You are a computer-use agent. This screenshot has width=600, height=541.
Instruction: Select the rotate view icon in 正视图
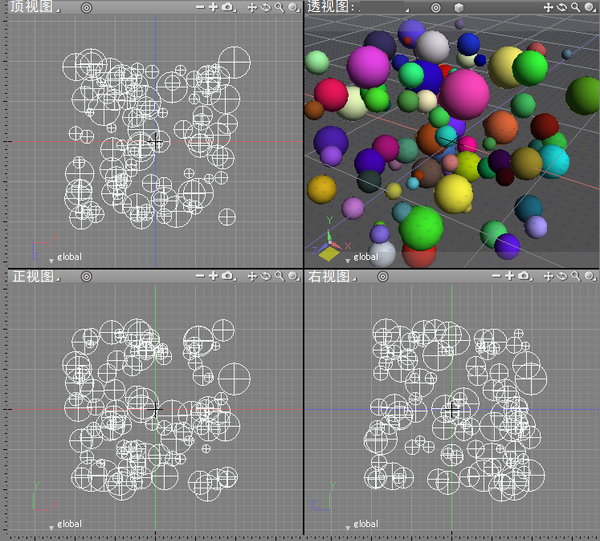point(266,276)
